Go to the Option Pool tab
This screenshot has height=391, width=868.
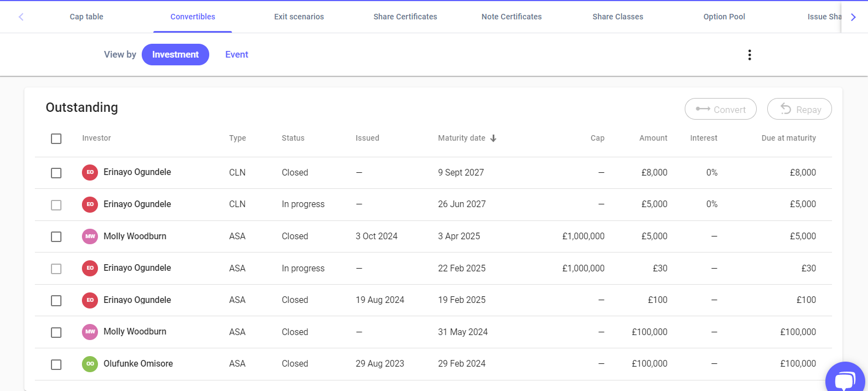coord(724,17)
